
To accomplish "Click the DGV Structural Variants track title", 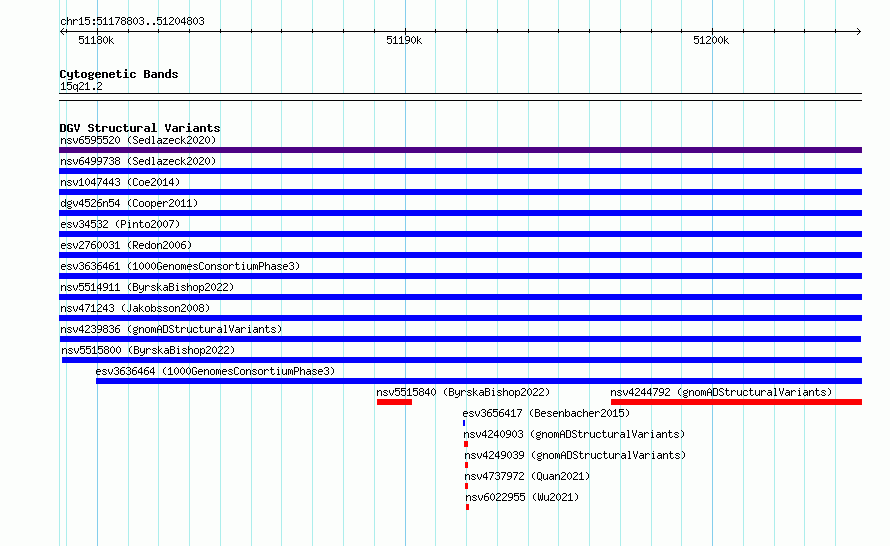I will coord(140,128).
